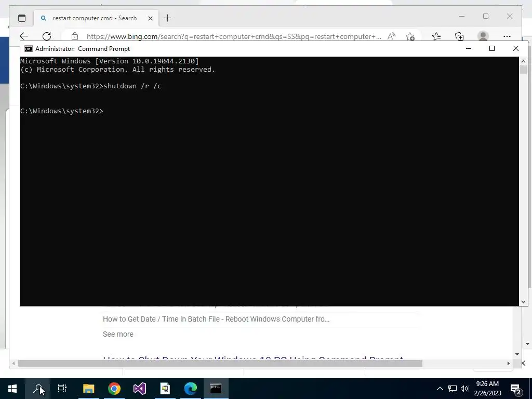This screenshot has width=532, height=399.
Task: Open Read aloud icon in address bar
Action: pos(391,36)
